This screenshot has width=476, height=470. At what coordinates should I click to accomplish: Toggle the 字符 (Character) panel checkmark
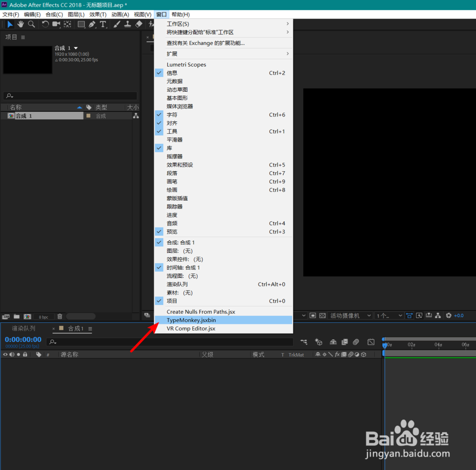[x=159, y=115]
